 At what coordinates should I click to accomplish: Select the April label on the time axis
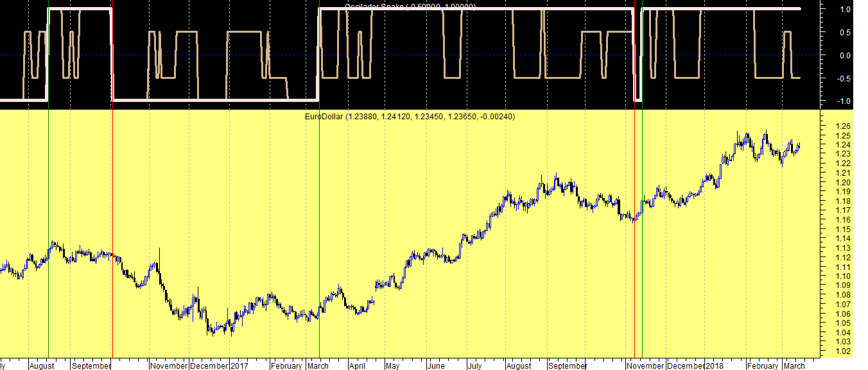356,366
